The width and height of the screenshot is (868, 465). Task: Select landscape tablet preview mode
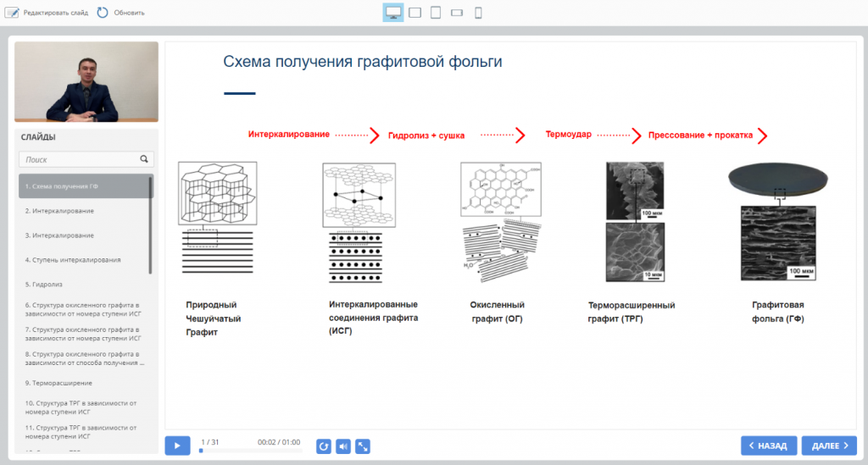click(415, 12)
